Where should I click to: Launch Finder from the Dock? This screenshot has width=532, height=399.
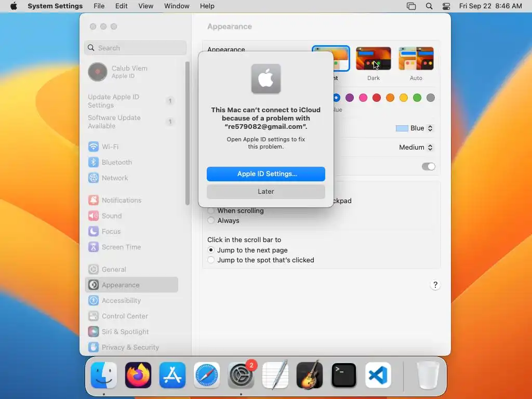click(104, 375)
